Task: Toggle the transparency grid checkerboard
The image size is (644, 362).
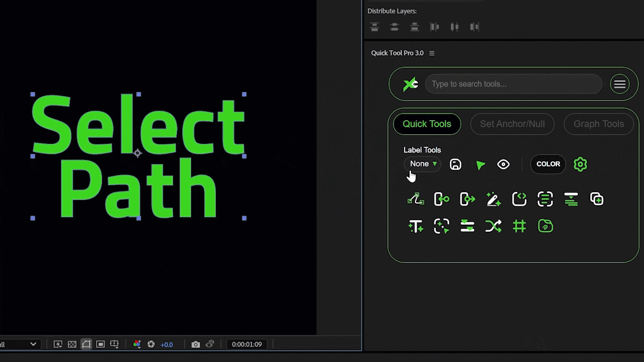Action: 72,344
